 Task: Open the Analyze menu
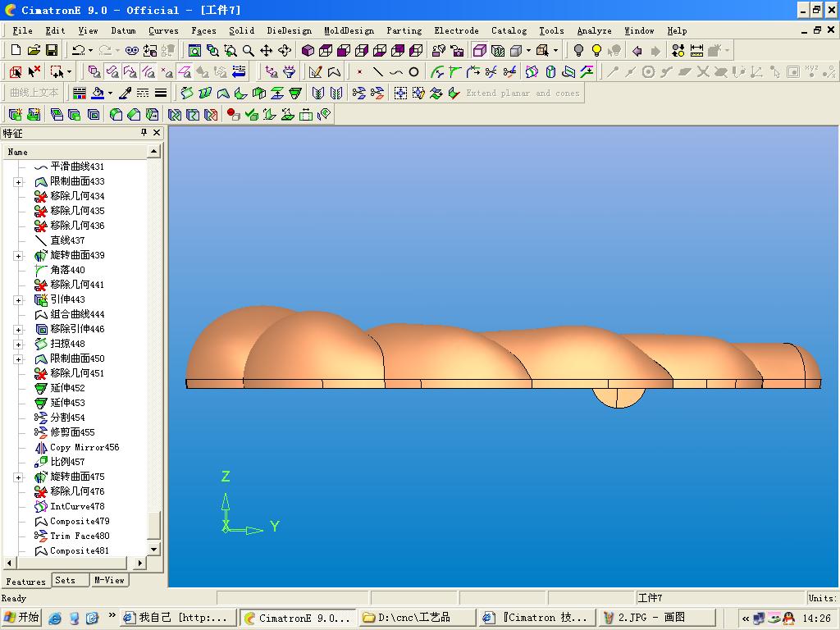point(594,30)
